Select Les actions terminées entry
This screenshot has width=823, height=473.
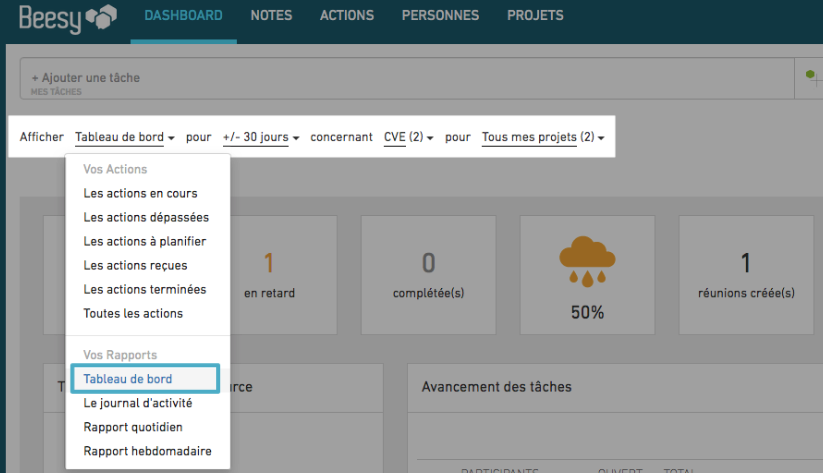(144, 289)
